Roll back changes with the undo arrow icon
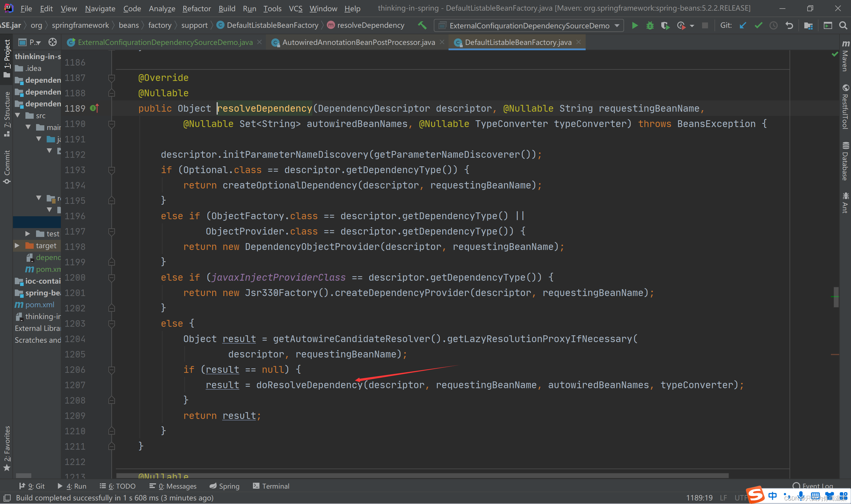 [789, 25]
